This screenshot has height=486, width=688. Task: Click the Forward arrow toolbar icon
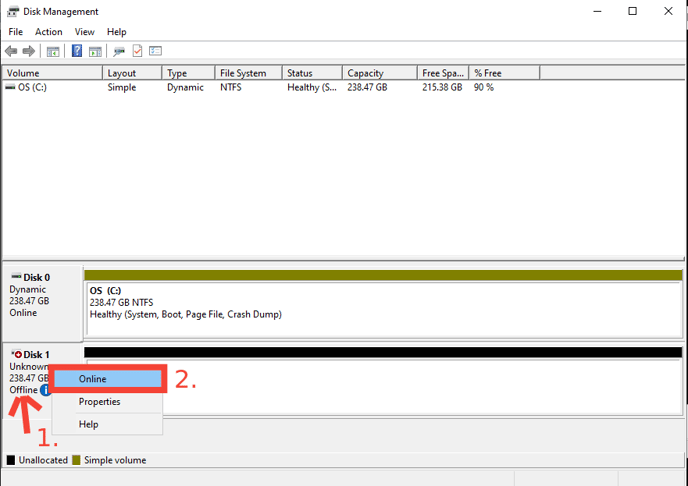[29, 51]
